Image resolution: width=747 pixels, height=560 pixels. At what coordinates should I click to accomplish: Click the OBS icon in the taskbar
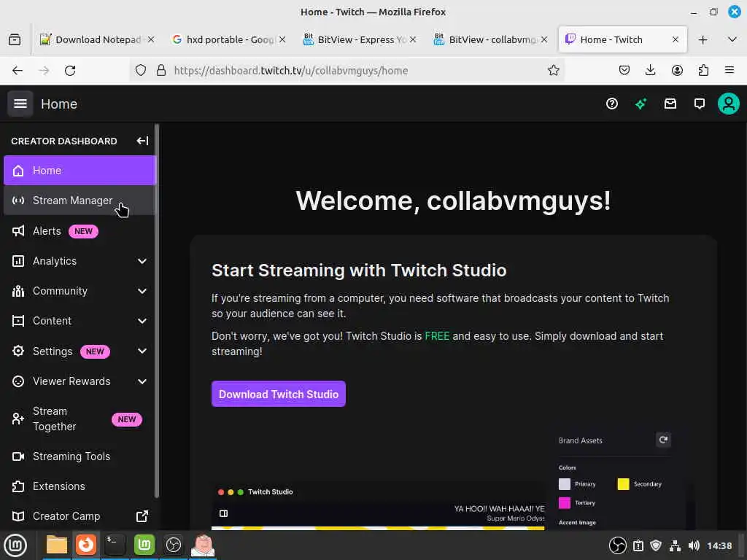click(174, 545)
